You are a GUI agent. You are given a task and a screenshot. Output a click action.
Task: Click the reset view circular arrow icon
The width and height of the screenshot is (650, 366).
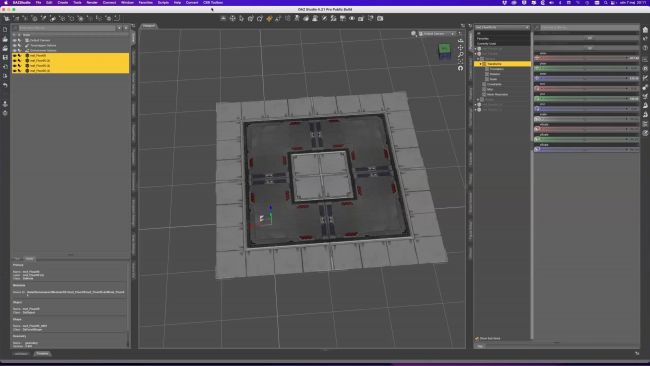click(460, 68)
